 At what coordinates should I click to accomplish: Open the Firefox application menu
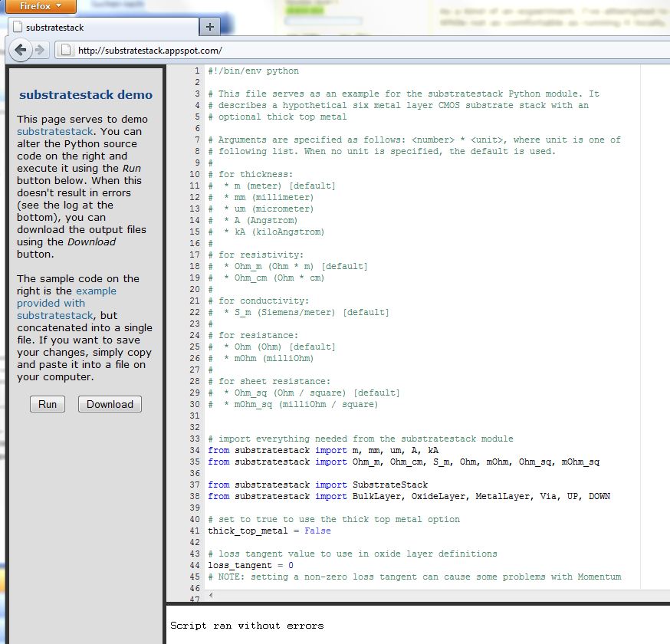[41, 6]
